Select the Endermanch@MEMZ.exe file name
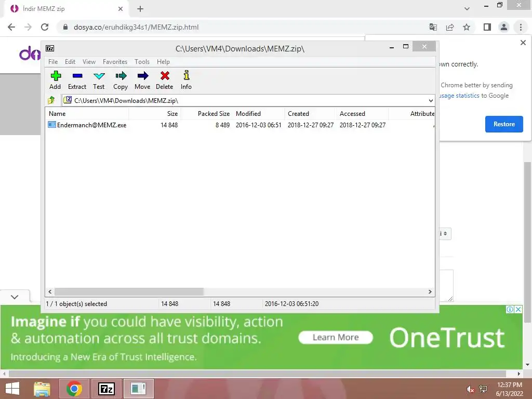 [x=91, y=125]
